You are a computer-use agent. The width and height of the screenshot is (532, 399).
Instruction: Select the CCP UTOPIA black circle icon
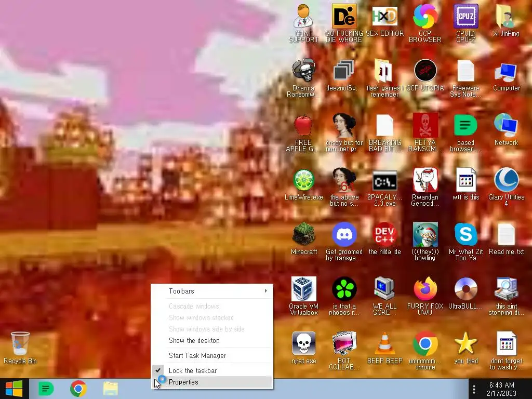pyautogui.click(x=425, y=75)
